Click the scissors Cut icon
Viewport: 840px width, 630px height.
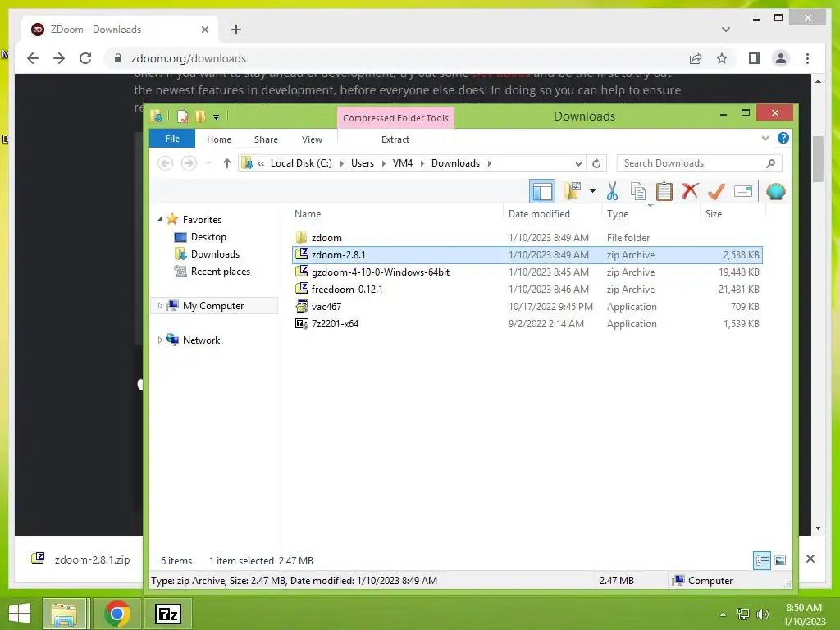[x=612, y=190]
